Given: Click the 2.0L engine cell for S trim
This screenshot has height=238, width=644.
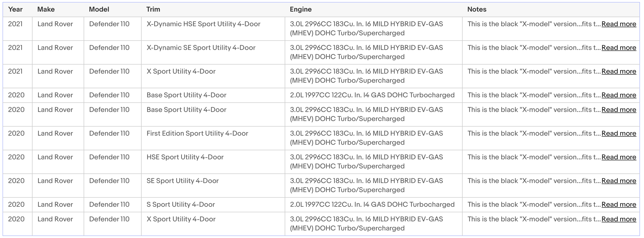Looking at the screenshot, I should (374, 205).
